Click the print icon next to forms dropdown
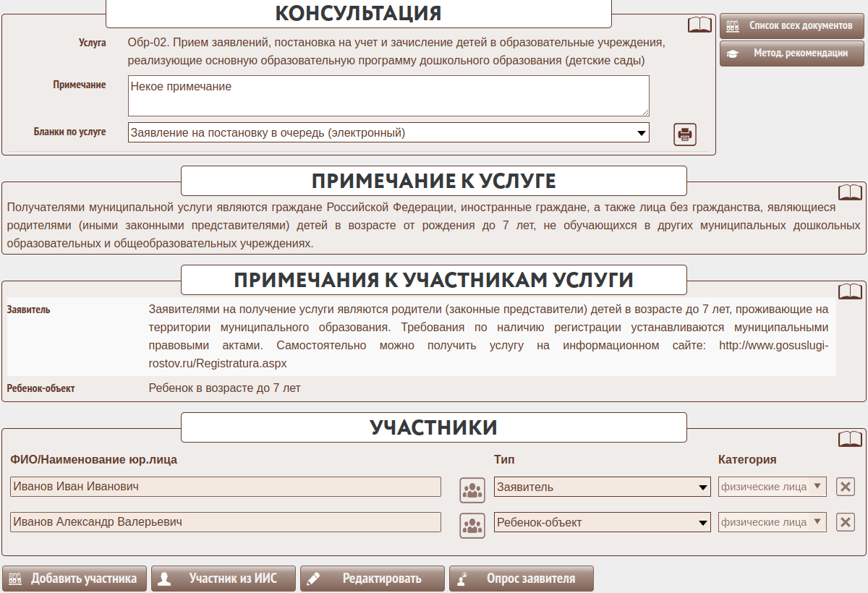Image resolution: width=868 pixels, height=593 pixels. 685,134
